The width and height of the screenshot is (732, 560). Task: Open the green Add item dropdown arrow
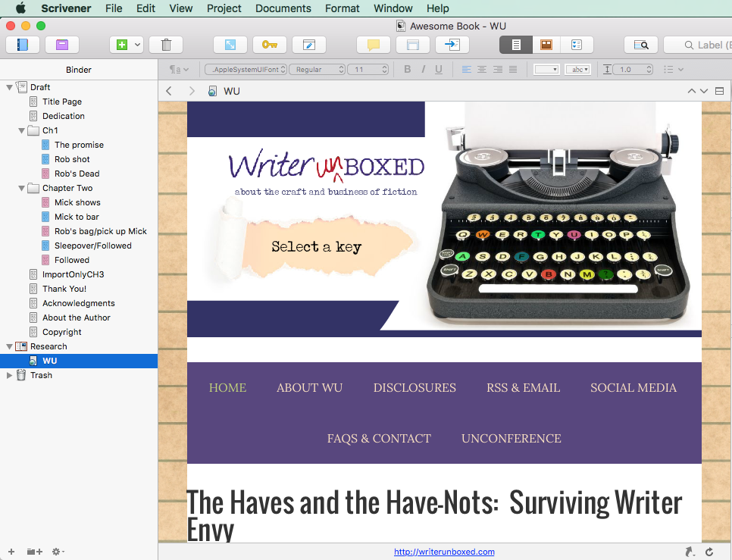coord(138,45)
